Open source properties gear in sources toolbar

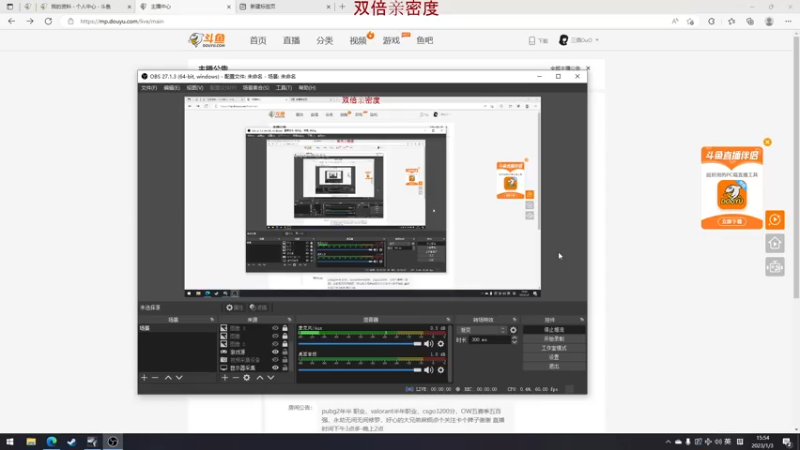[x=247, y=378]
